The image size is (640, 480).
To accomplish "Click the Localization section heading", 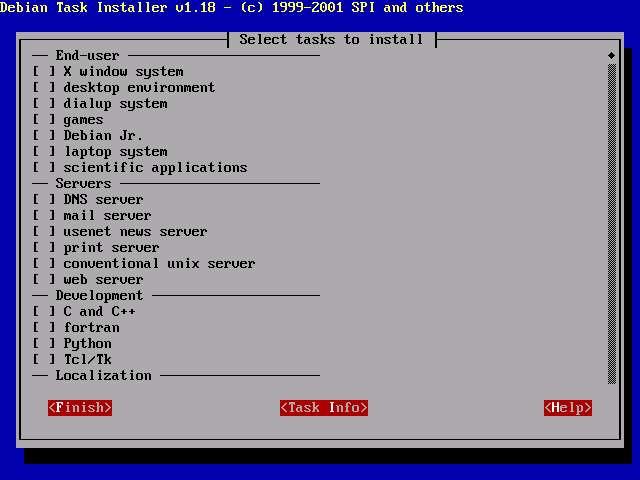I will [x=103, y=376].
